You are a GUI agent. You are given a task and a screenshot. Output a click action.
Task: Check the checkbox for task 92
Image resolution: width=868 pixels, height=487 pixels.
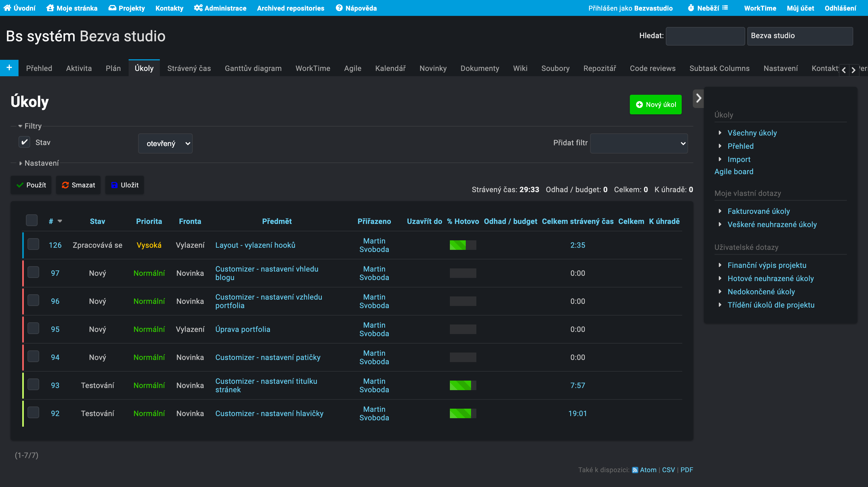[33, 412]
